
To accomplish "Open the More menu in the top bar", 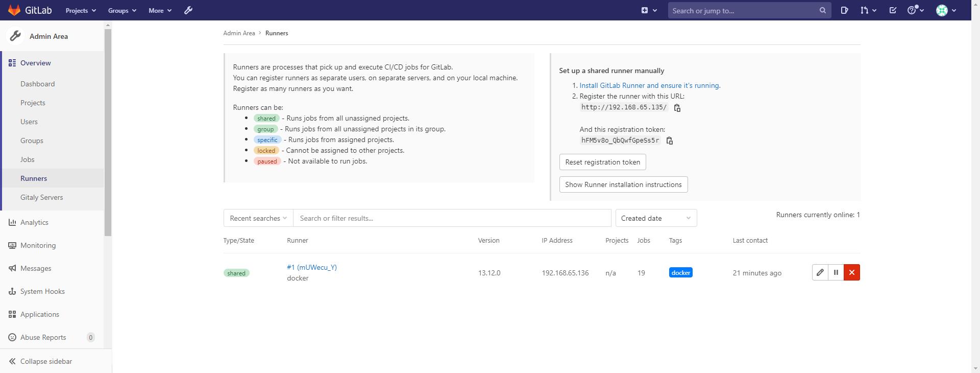I will click(160, 10).
